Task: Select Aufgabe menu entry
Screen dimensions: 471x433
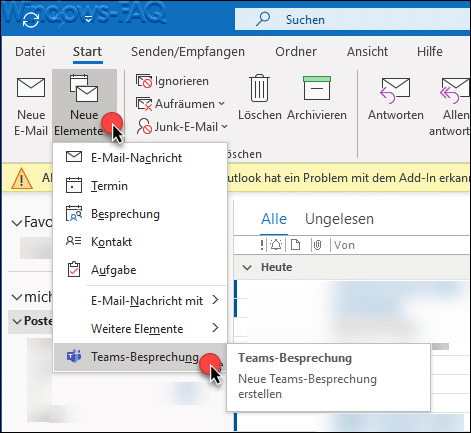Action: point(140,270)
